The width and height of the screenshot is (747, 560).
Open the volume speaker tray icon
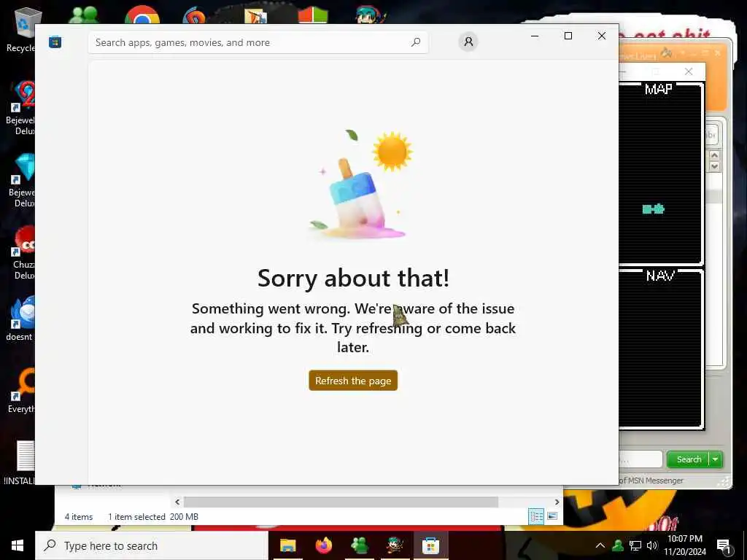(x=651, y=545)
